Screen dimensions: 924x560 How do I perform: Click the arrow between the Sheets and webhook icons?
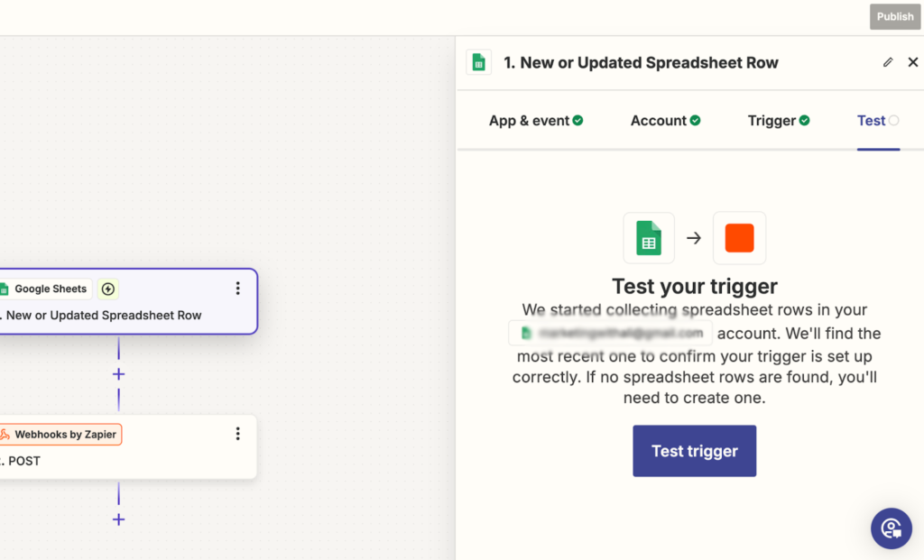pyautogui.click(x=694, y=237)
